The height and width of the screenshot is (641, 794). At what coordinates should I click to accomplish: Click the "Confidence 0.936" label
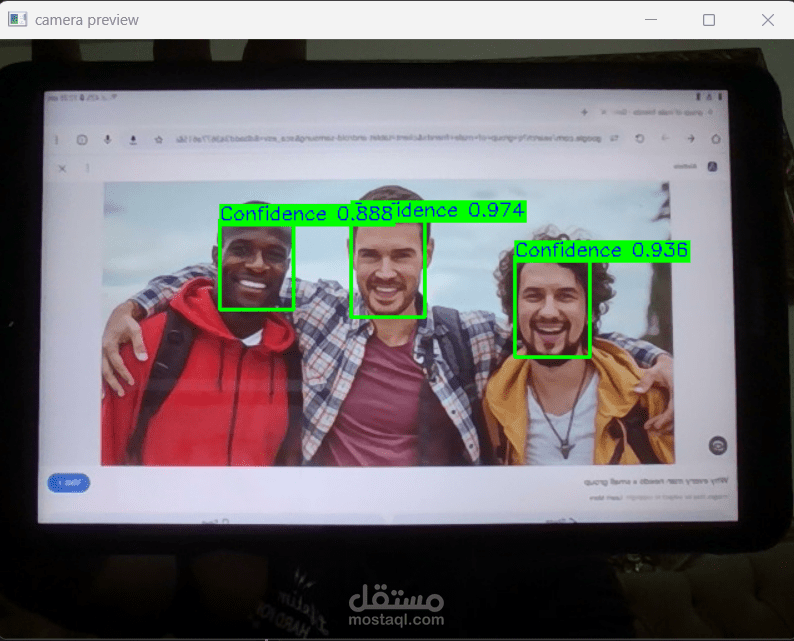(x=602, y=250)
